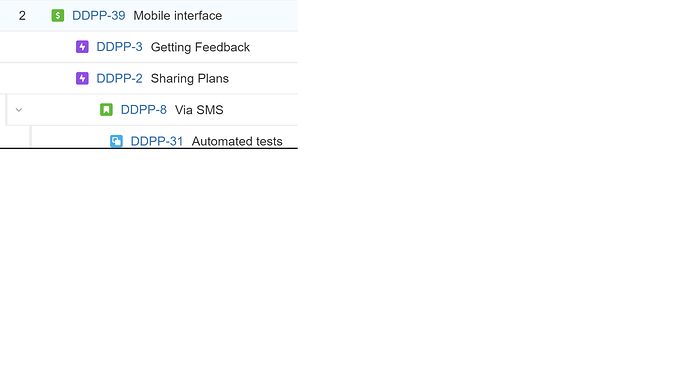
Task: Click the blue sub-task icon for DDPP-31
Action: pyautogui.click(x=116, y=141)
